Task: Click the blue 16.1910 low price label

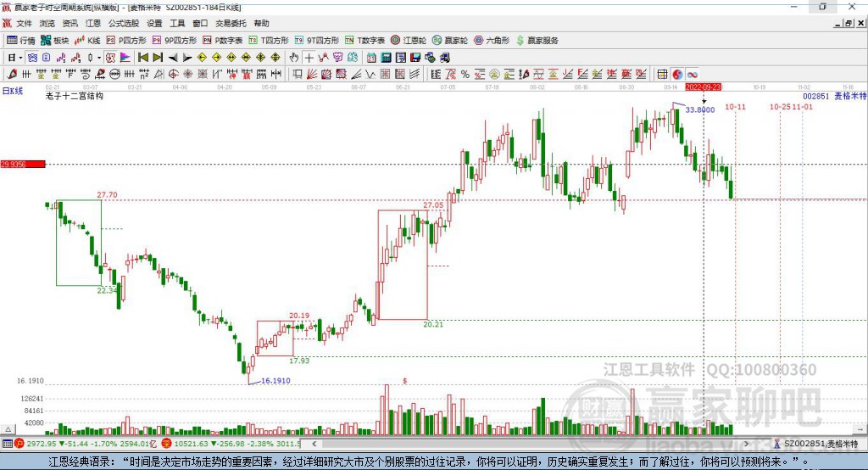Action: click(275, 381)
